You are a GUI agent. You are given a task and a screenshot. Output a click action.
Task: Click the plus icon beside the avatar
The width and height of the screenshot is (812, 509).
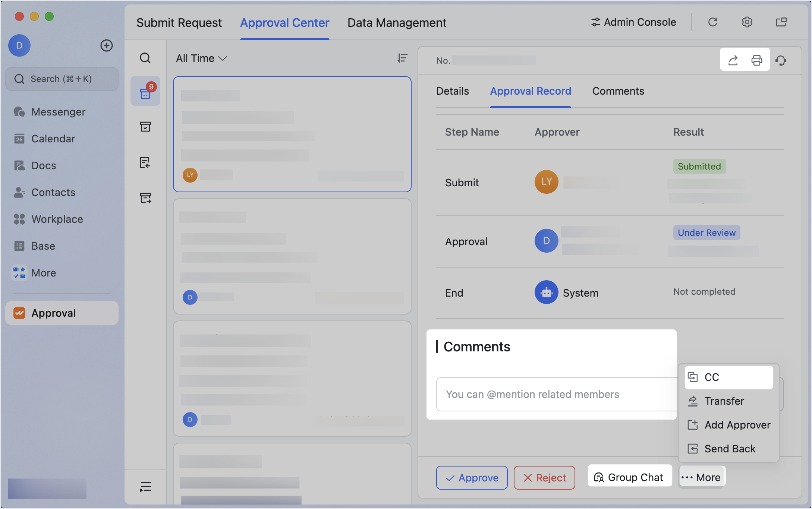pos(107,45)
